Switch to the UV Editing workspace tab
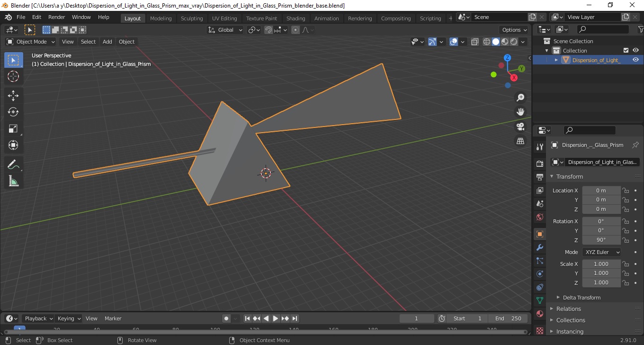Image resolution: width=644 pixels, height=345 pixels. (x=224, y=18)
